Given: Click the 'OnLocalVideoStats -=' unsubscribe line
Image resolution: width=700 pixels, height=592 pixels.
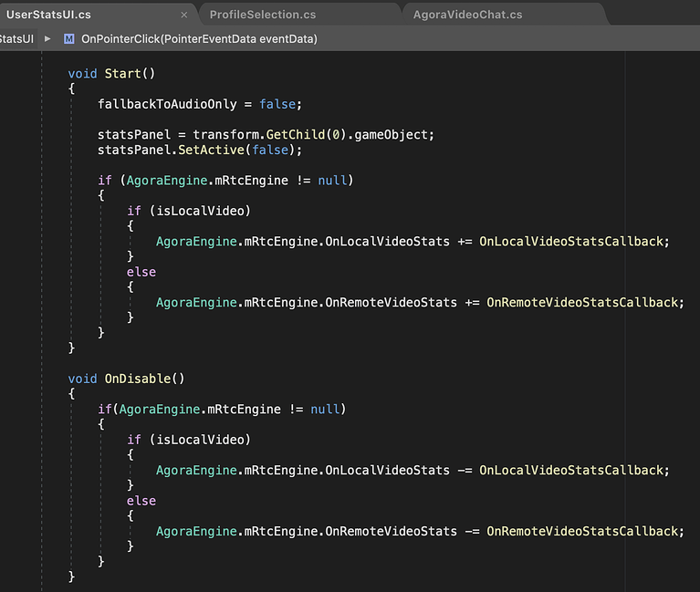Looking at the screenshot, I should pos(413,470).
